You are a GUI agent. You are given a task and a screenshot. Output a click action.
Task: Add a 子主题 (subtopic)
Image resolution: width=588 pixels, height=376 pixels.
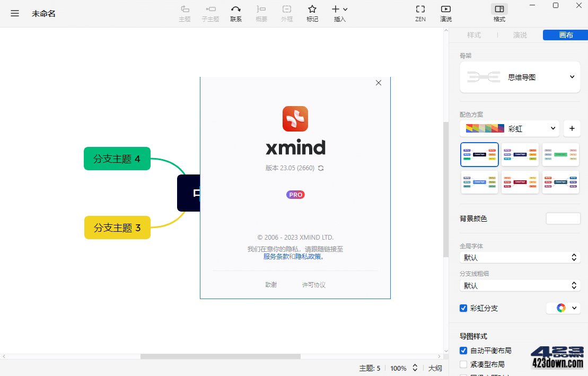coord(210,13)
